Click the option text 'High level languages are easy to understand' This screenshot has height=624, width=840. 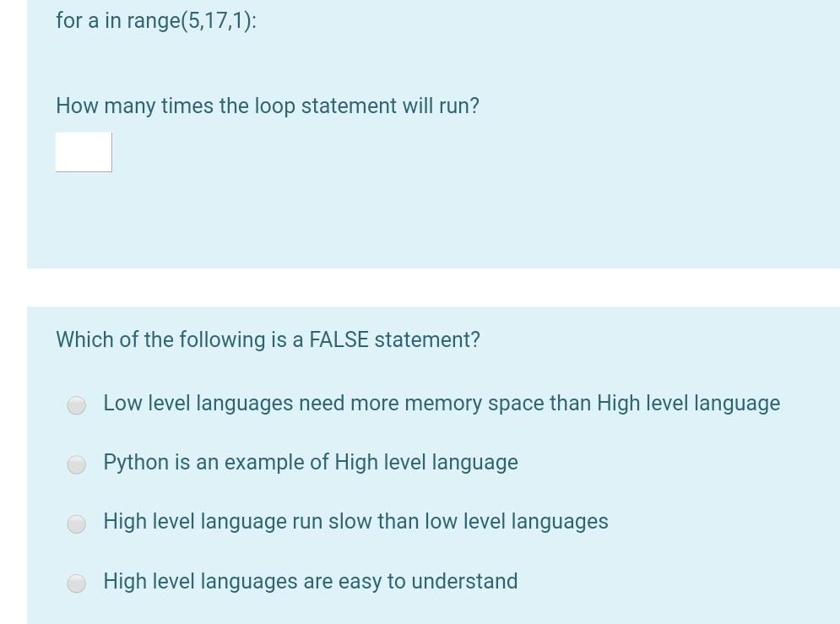pyautogui.click(x=310, y=581)
